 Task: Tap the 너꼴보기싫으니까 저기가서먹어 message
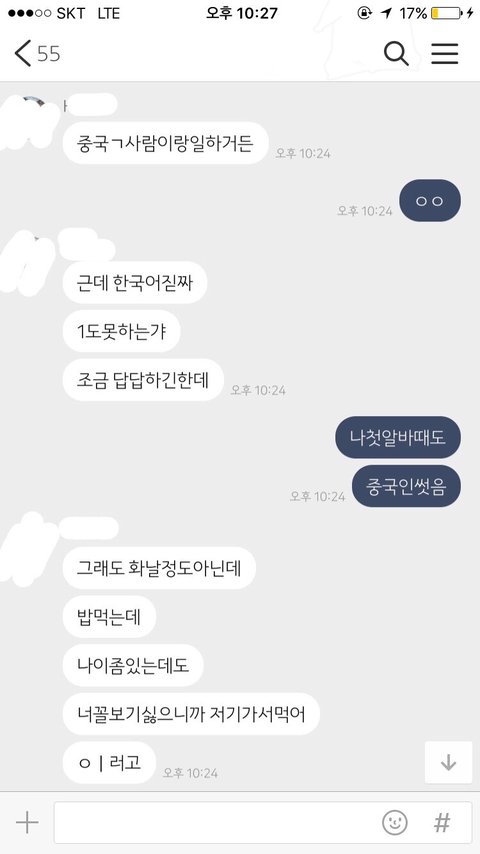point(191,713)
